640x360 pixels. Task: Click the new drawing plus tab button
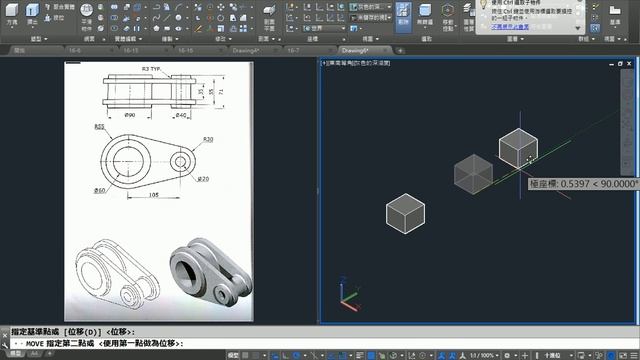(x=400, y=51)
